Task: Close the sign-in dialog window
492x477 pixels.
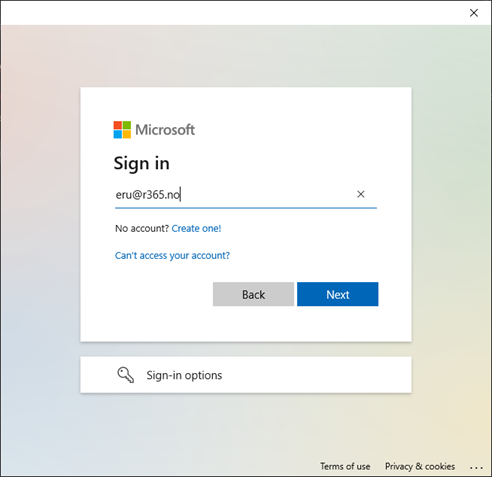Action: 474,13
